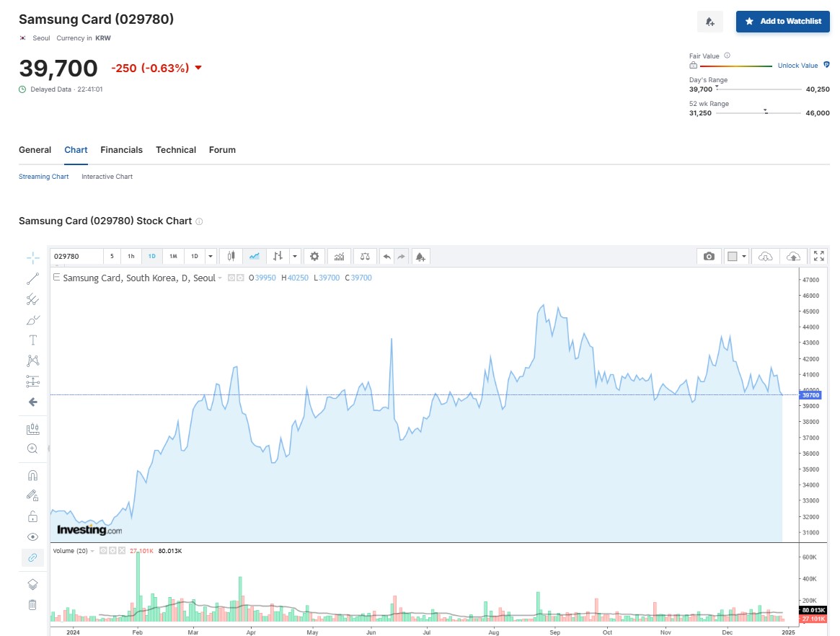840x636 pixels.
Task: Expand Samsung Card series title dropdown
Action: pyautogui.click(x=220, y=278)
